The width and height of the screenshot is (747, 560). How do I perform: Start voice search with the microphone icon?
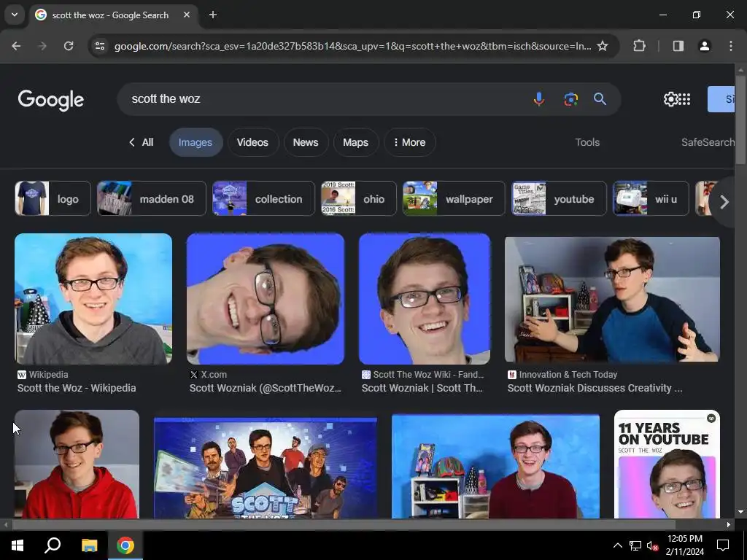[539, 99]
